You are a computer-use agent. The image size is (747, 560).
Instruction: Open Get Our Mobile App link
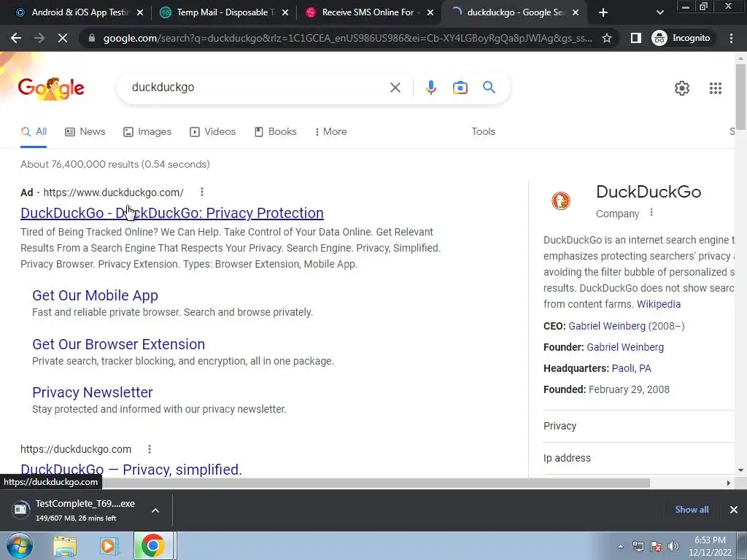(x=95, y=295)
